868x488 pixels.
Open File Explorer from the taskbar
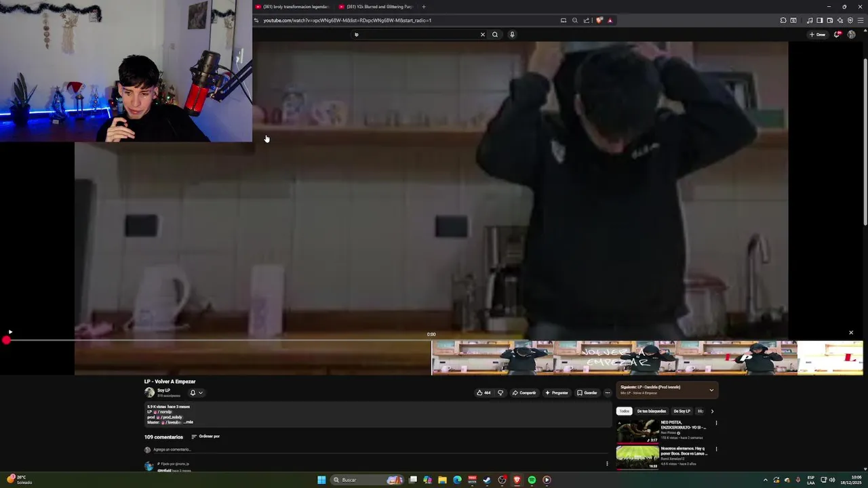[x=442, y=480]
